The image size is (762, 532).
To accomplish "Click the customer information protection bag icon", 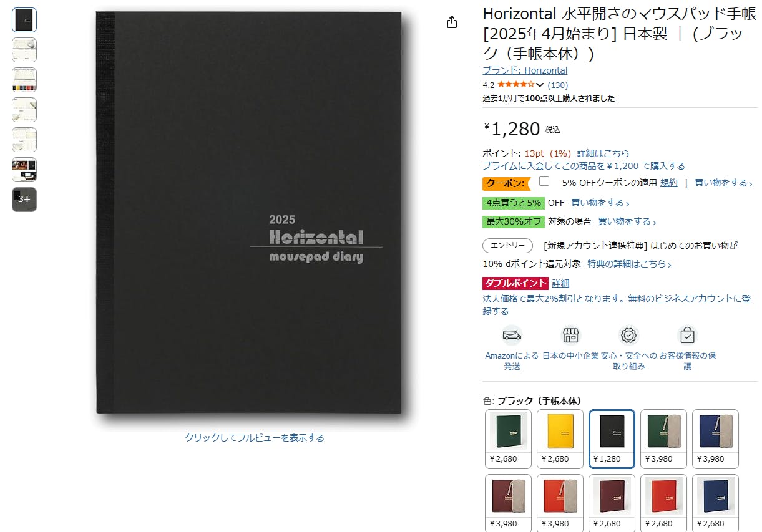I will pos(687,335).
